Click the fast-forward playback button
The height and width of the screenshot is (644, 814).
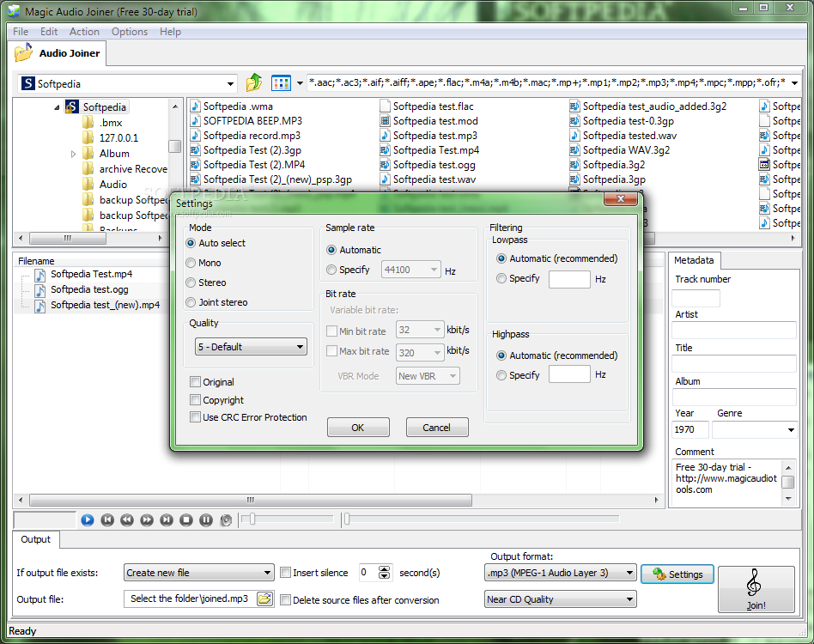pos(147,519)
